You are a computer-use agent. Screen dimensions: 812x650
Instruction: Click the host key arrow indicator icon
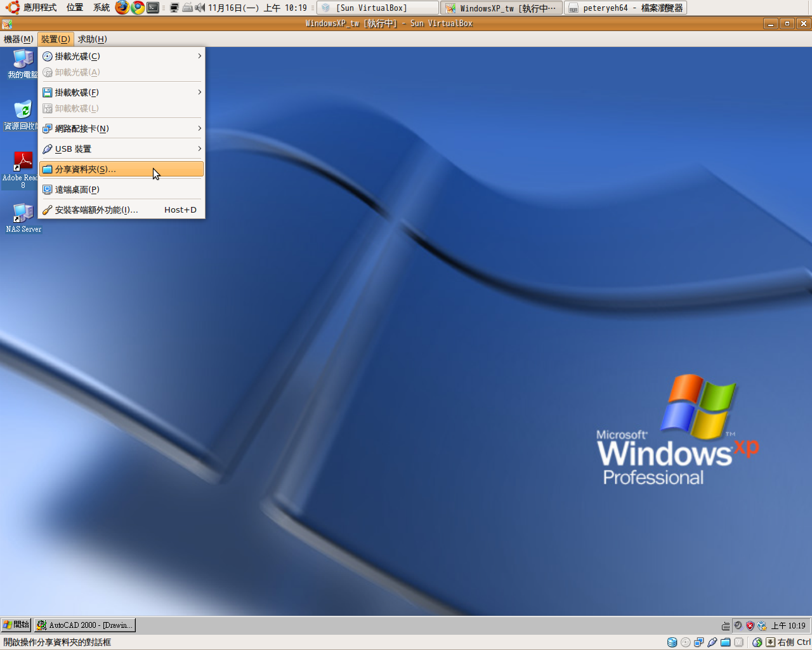coord(770,642)
